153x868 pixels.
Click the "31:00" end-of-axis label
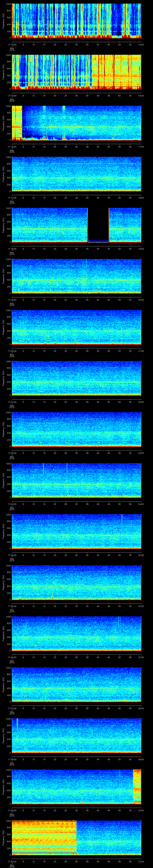coord(141,861)
